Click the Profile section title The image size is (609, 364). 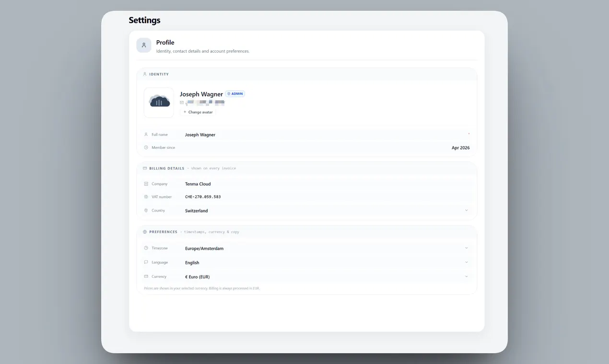pyautogui.click(x=165, y=42)
